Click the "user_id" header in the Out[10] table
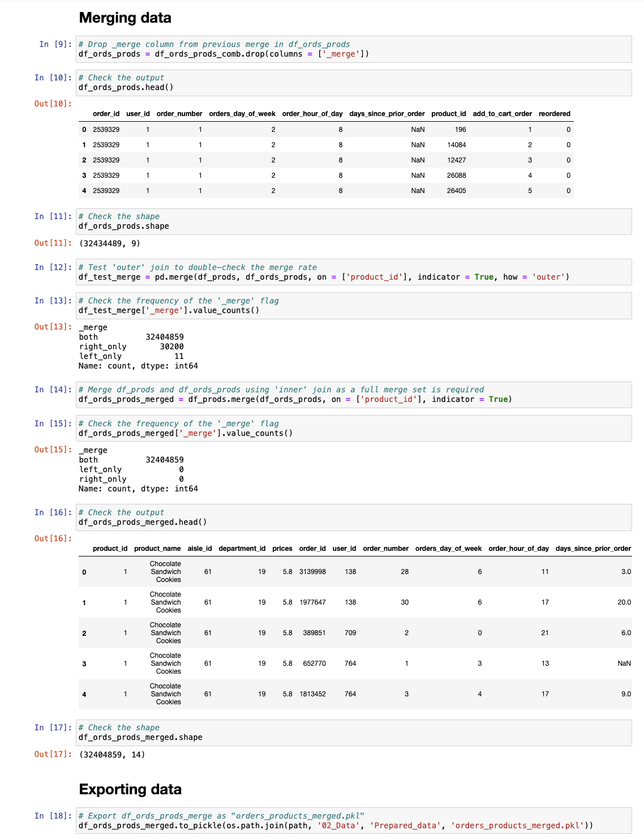The height and width of the screenshot is (839, 644). pos(138,114)
